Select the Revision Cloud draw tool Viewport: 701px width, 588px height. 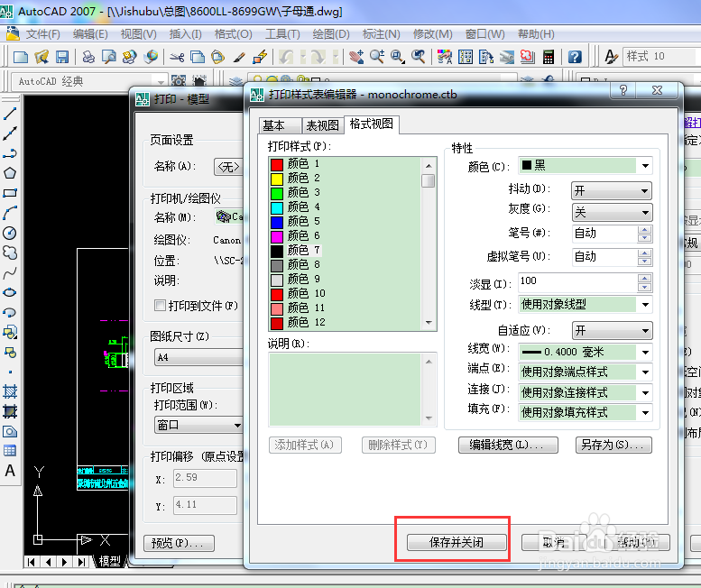click(10, 253)
